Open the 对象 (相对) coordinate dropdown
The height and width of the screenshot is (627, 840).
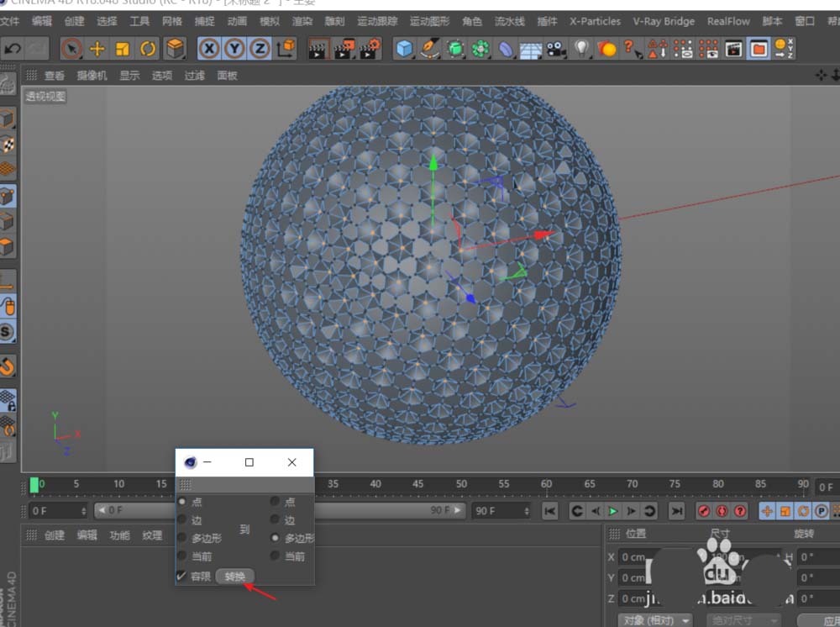655,620
